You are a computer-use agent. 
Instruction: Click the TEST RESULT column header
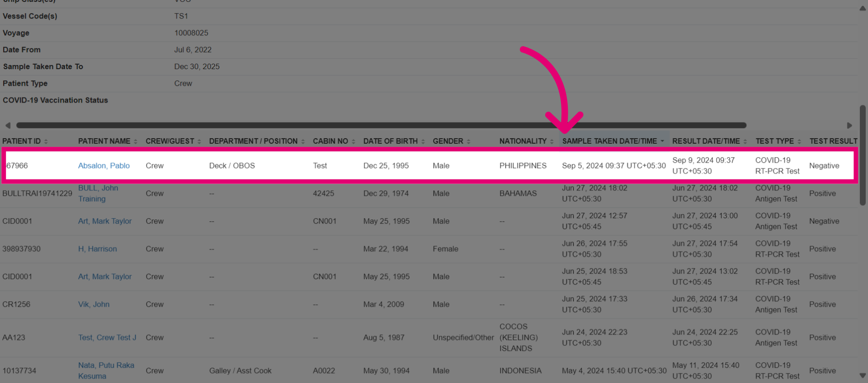pos(833,141)
